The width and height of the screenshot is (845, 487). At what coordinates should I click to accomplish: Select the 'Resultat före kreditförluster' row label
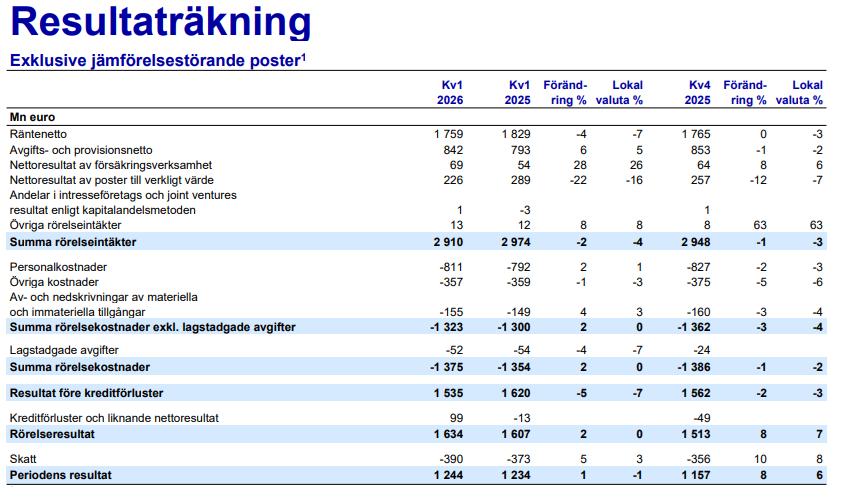pos(86,392)
